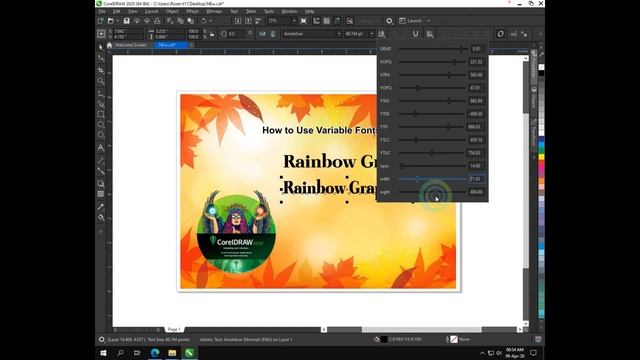Expand the Undo history dropdown arrow
Screen dimensions: 640x360
211,21
